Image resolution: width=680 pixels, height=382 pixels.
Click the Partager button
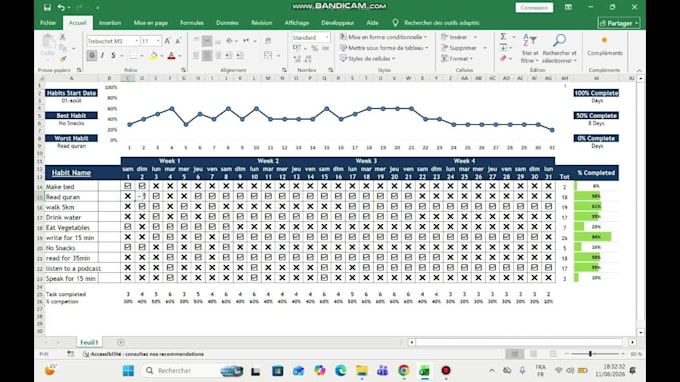click(x=619, y=23)
